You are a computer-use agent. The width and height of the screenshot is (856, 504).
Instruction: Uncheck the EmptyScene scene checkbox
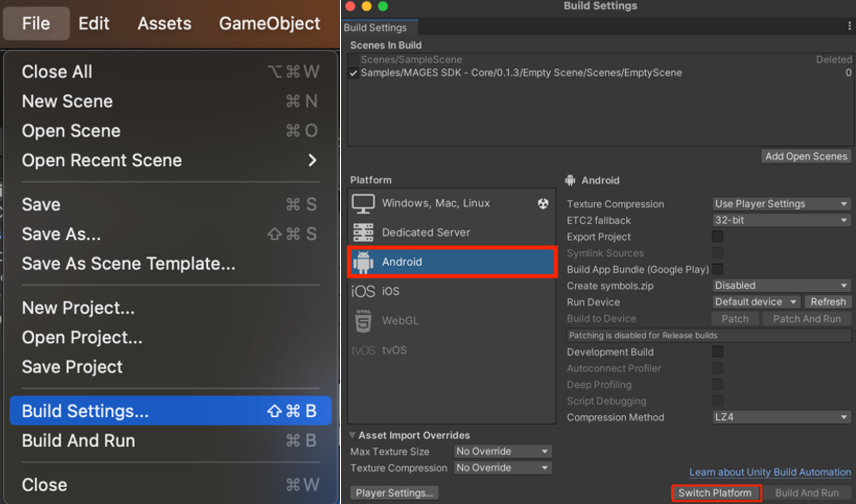(353, 73)
